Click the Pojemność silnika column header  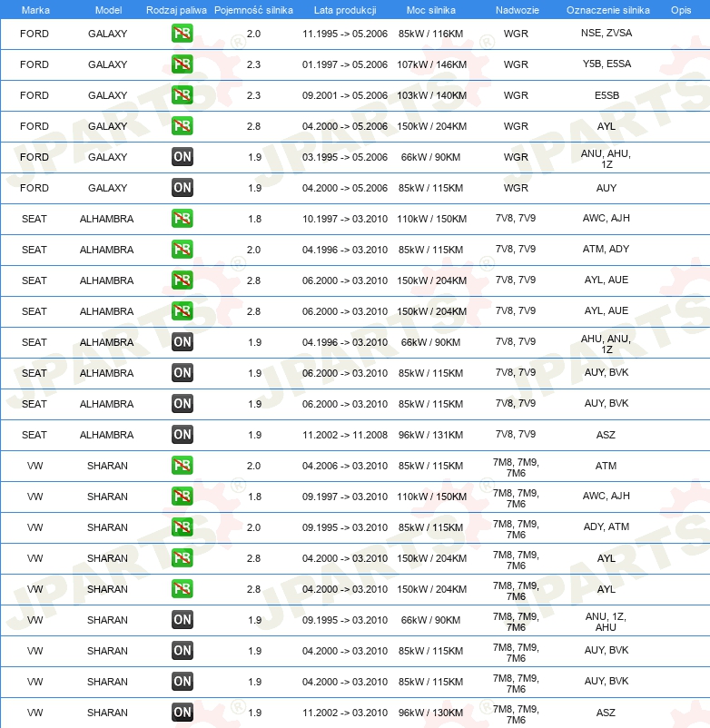(253, 10)
